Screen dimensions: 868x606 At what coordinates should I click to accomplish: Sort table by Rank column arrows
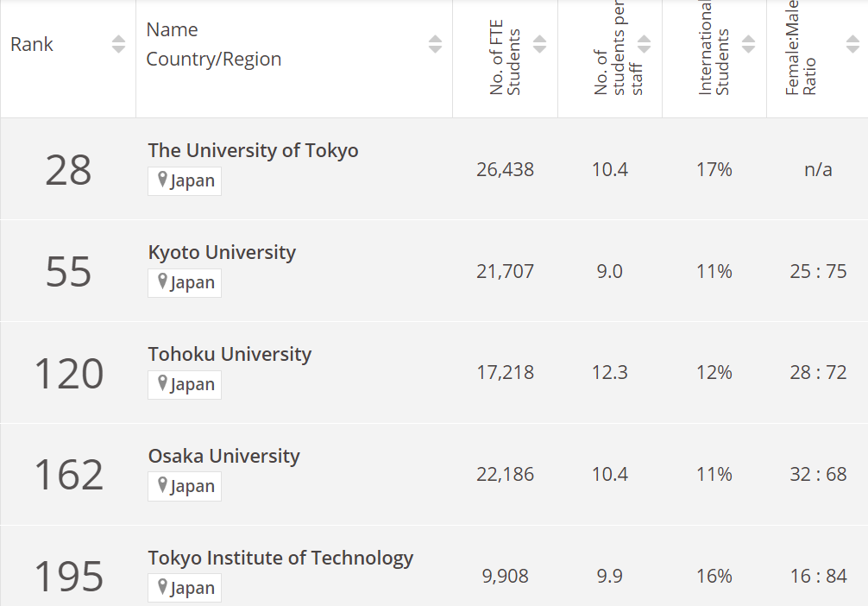pyautogui.click(x=118, y=44)
